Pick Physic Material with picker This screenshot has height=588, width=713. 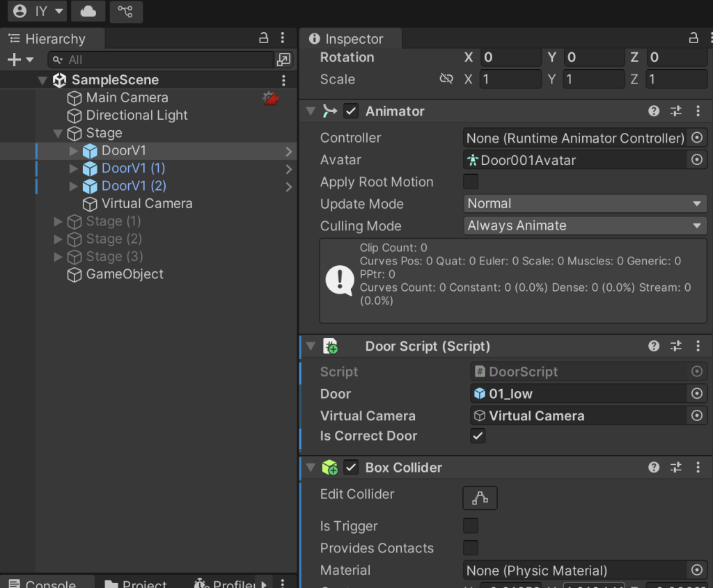(x=696, y=570)
